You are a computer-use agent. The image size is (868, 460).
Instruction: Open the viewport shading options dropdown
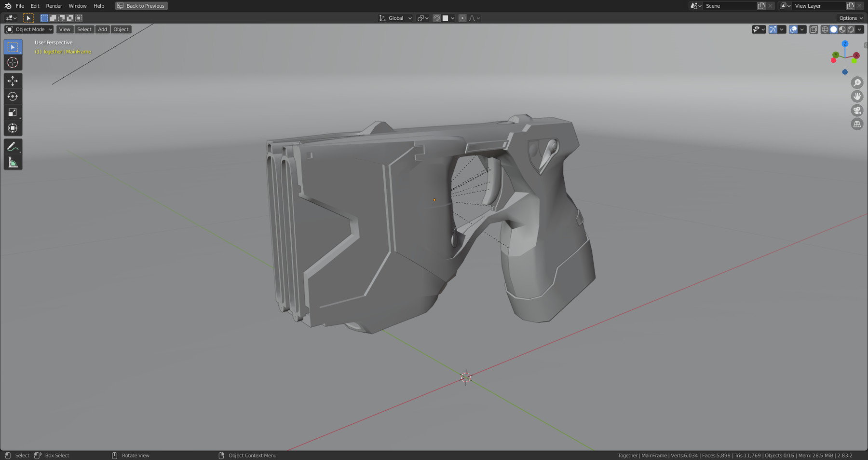(x=860, y=29)
